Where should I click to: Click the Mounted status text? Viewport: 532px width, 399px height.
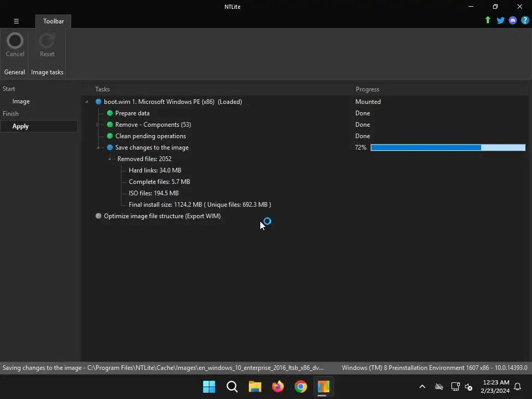(368, 102)
